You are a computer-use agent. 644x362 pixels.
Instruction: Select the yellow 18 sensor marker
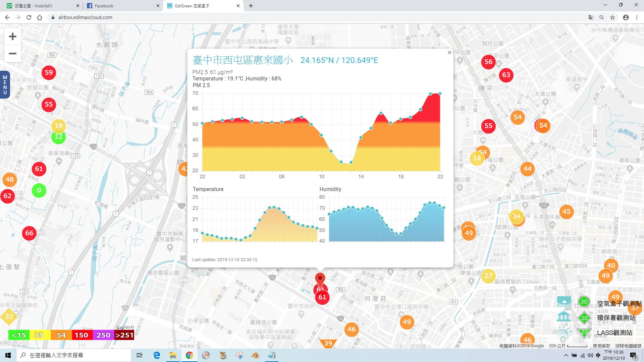477,158
